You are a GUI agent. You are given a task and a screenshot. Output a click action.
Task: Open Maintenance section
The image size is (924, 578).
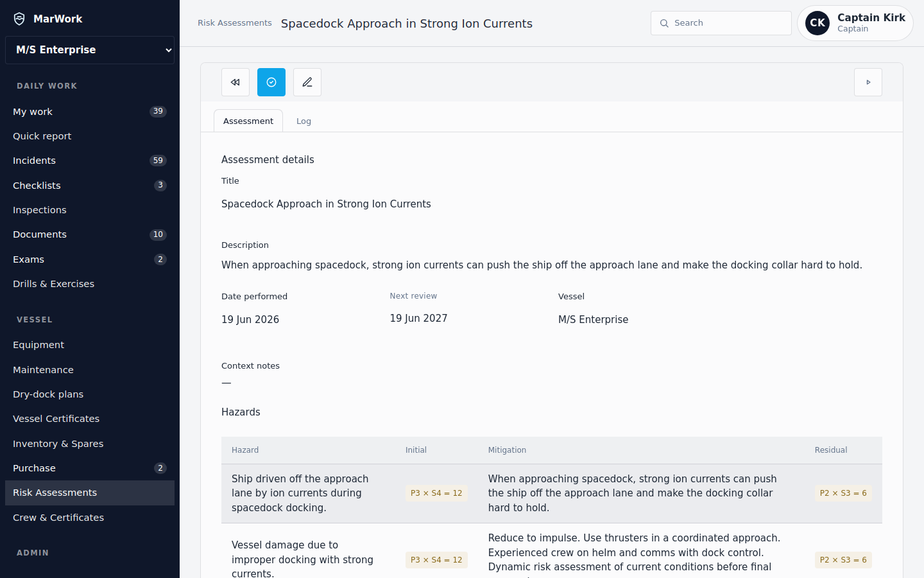point(90,370)
